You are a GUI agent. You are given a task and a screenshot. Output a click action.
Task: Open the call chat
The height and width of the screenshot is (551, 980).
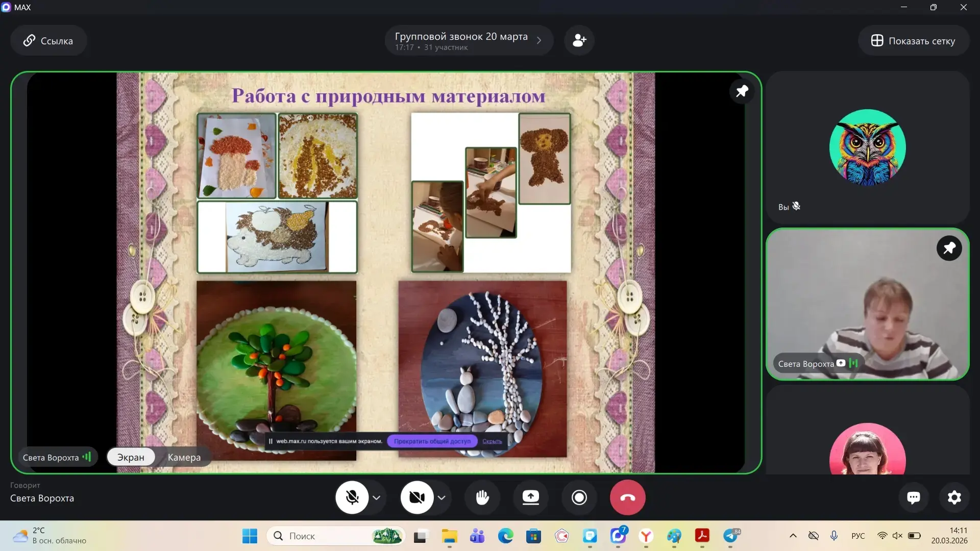[914, 497]
